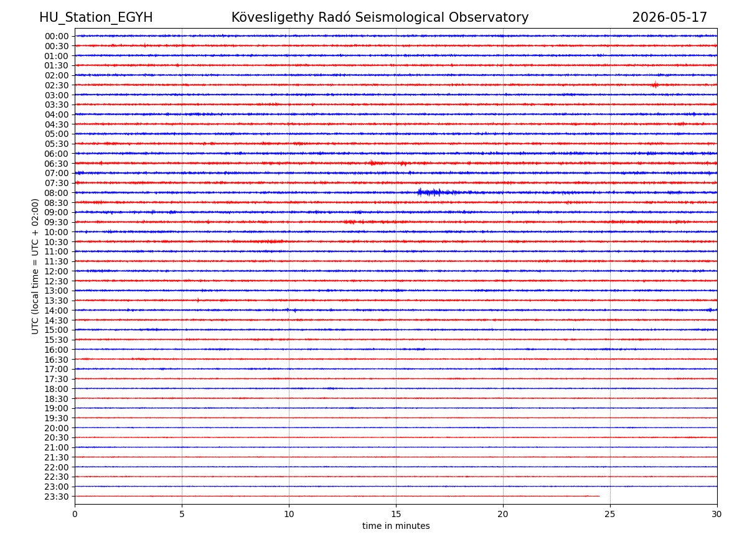Screen dimensions: 747x560
Task: Click the UTC local time y-axis label
Action: pyautogui.click(x=35, y=266)
